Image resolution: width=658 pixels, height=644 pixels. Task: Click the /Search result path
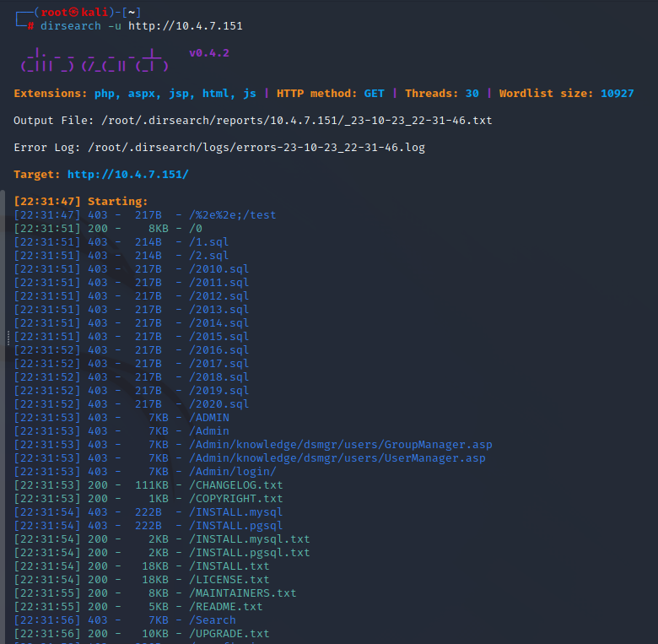pos(213,620)
